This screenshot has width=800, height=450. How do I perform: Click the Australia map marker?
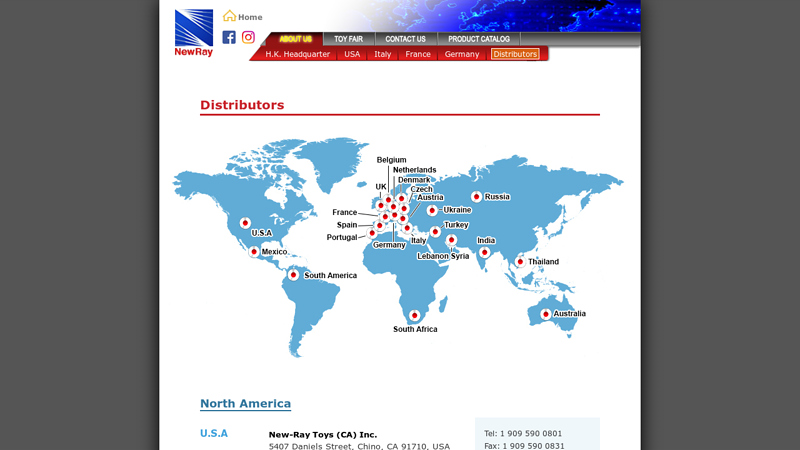tap(545, 314)
